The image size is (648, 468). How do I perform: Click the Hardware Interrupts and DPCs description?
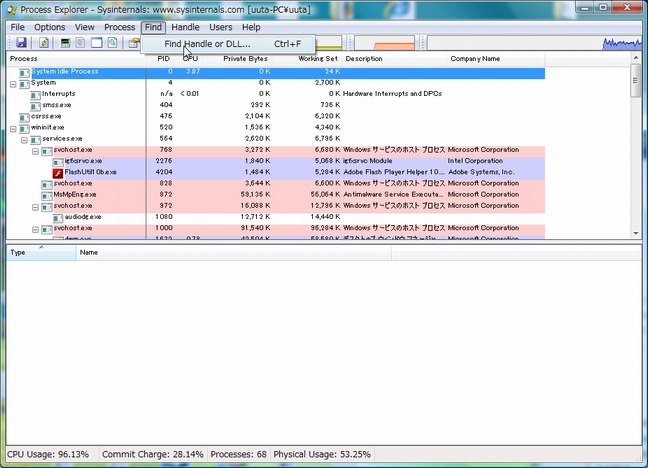click(x=392, y=94)
